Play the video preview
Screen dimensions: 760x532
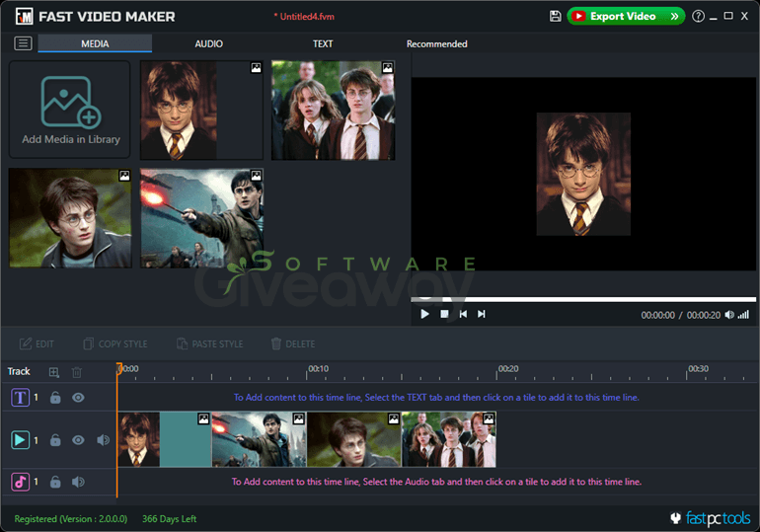coord(424,314)
